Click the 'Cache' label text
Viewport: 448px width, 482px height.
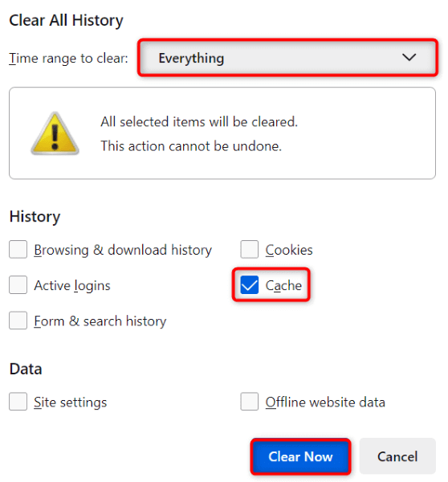coord(283,285)
